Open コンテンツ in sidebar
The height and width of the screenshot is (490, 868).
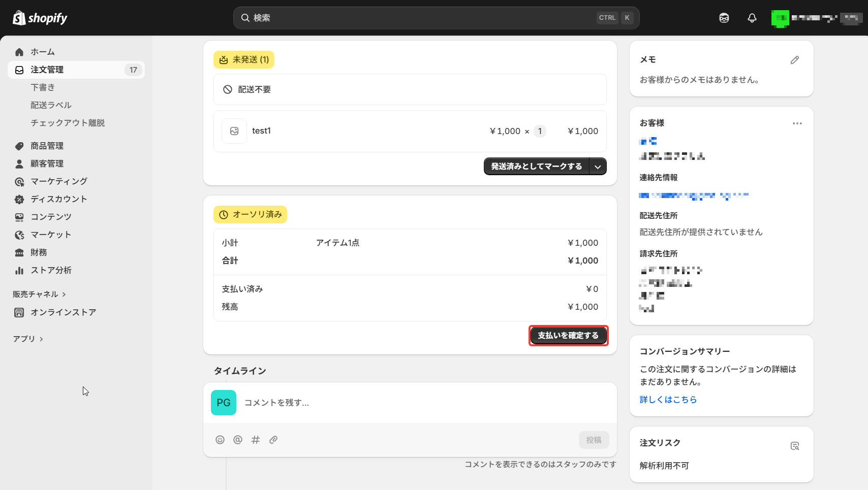[76, 217]
